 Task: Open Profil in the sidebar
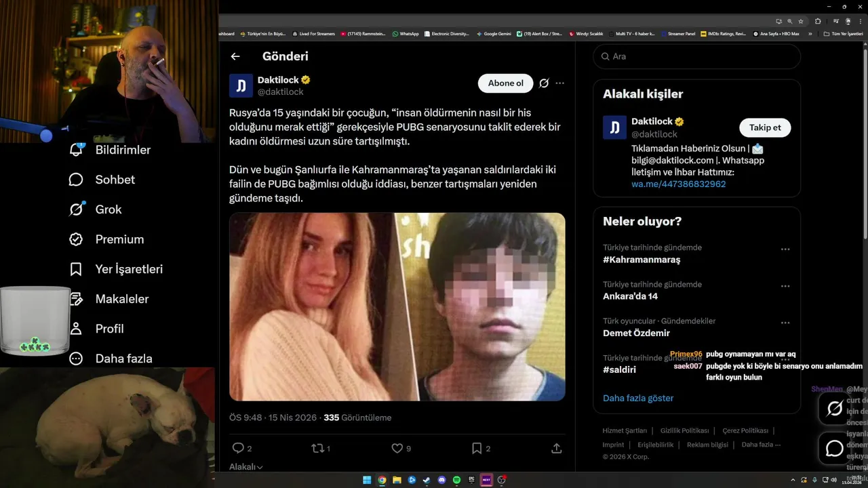coord(96,329)
